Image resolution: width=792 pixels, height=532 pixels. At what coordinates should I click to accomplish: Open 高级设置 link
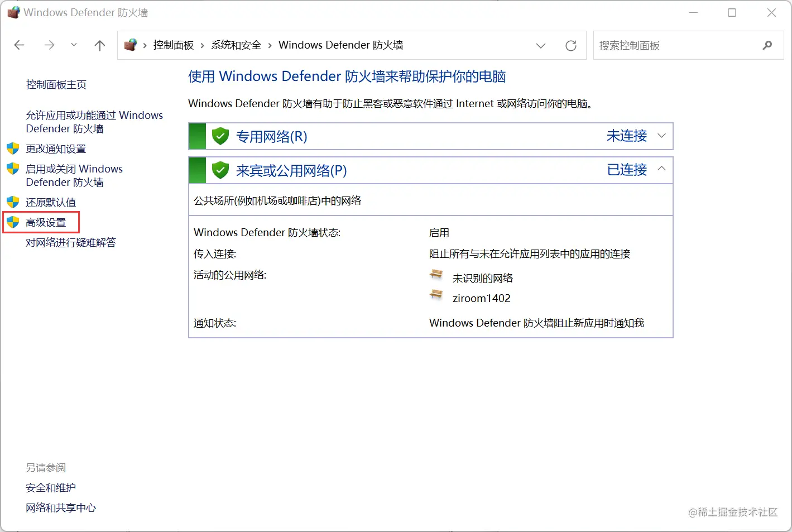[x=46, y=223]
